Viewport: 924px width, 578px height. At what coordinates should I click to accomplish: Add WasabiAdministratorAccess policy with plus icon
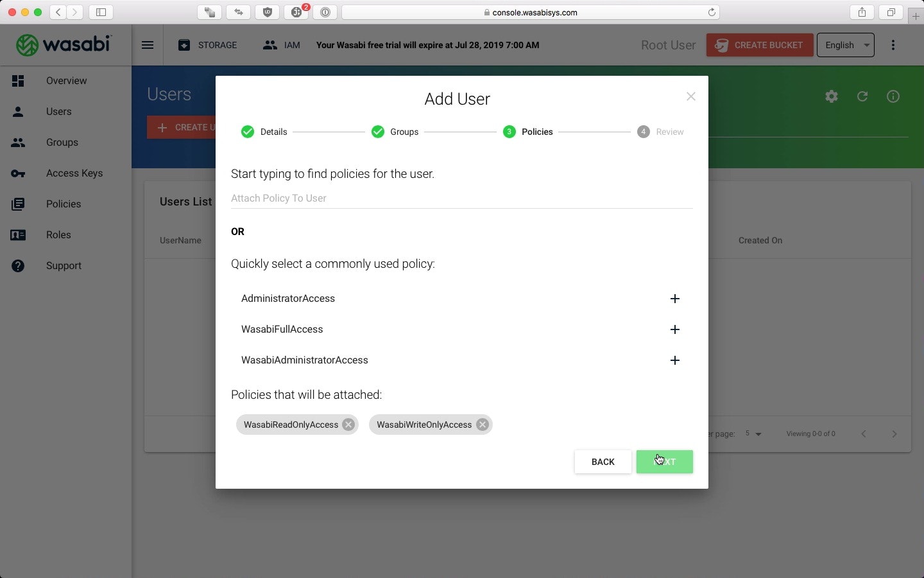(x=674, y=360)
